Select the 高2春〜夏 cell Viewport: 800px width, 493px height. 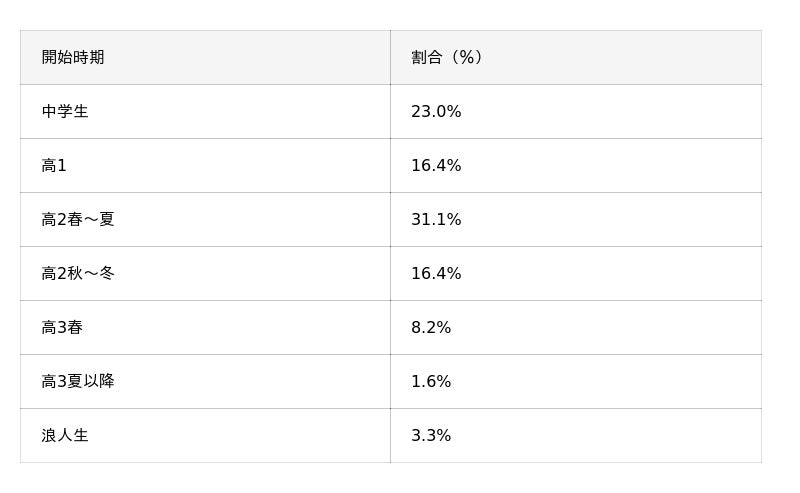pyautogui.click(x=78, y=220)
